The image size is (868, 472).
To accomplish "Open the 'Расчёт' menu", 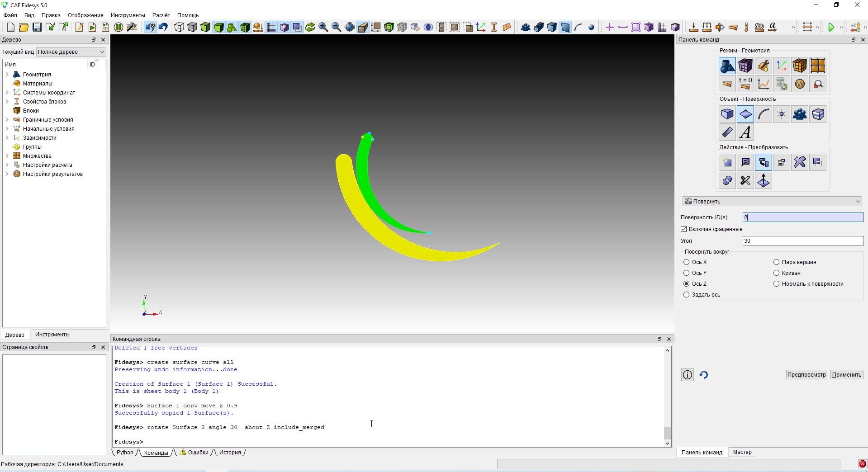I will [x=161, y=15].
